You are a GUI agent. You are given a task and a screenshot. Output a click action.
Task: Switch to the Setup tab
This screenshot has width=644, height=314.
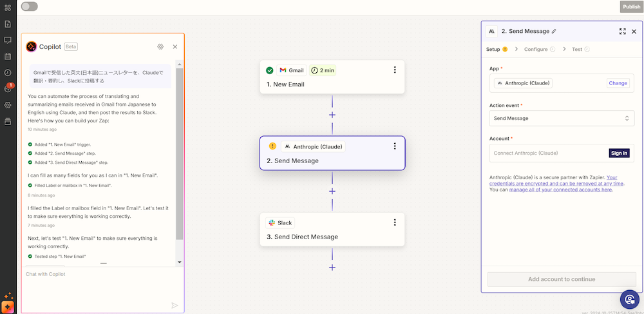497,49
